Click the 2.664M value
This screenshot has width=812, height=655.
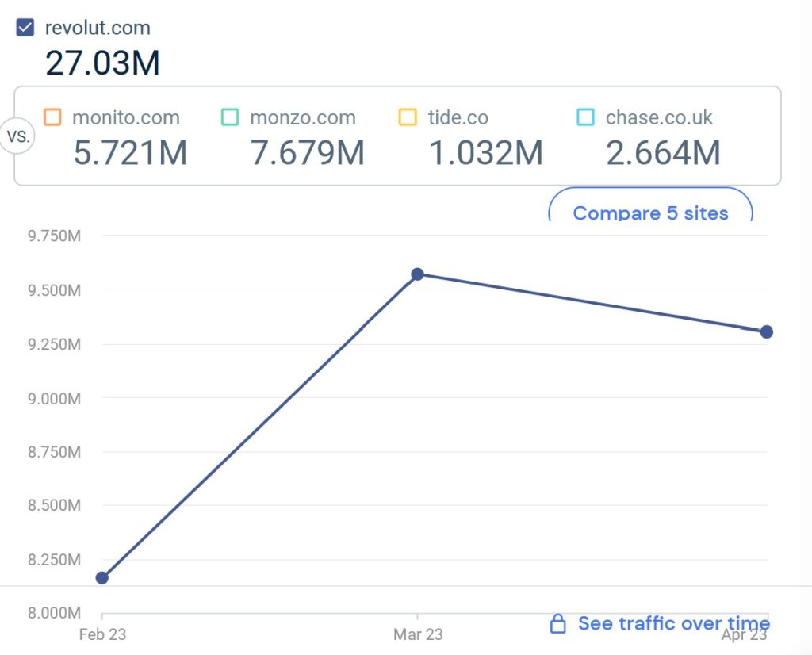pos(663,153)
